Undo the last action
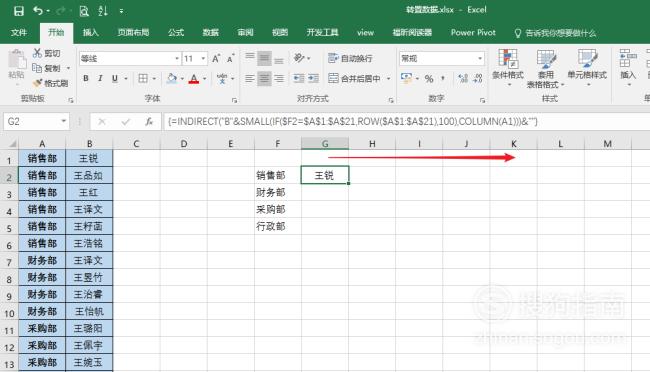The height and width of the screenshot is (372, 650). 38,11
